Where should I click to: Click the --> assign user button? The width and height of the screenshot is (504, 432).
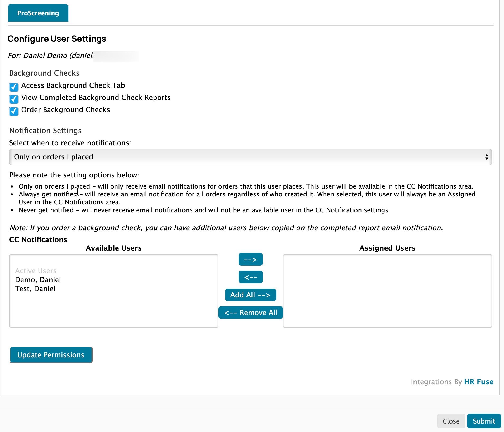(250, 259)
